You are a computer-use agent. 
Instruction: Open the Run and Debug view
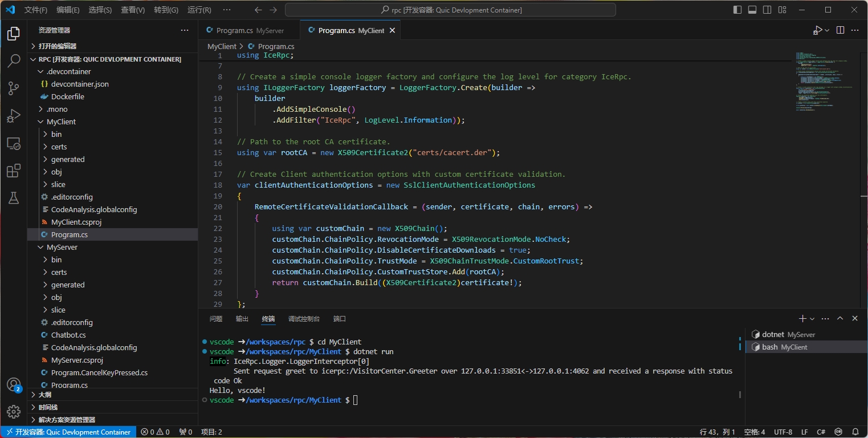tap(14, 116)
